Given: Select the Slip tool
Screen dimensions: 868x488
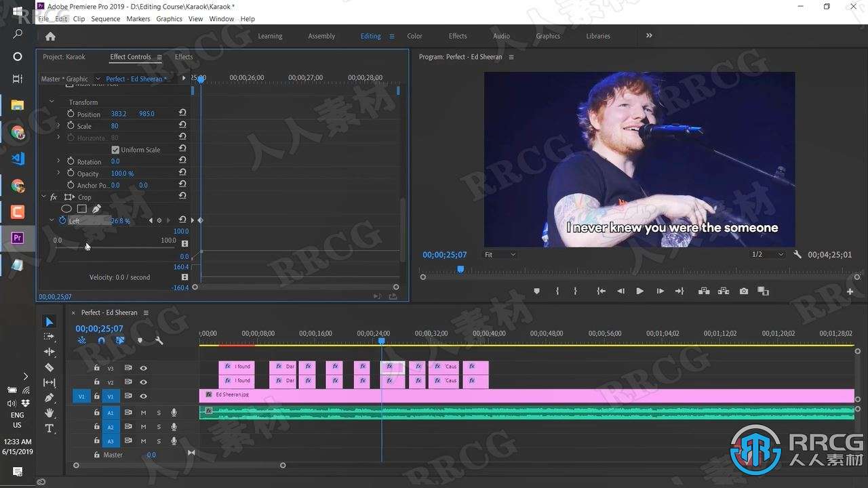Looking at the screenshot, I should coord(50,383).
